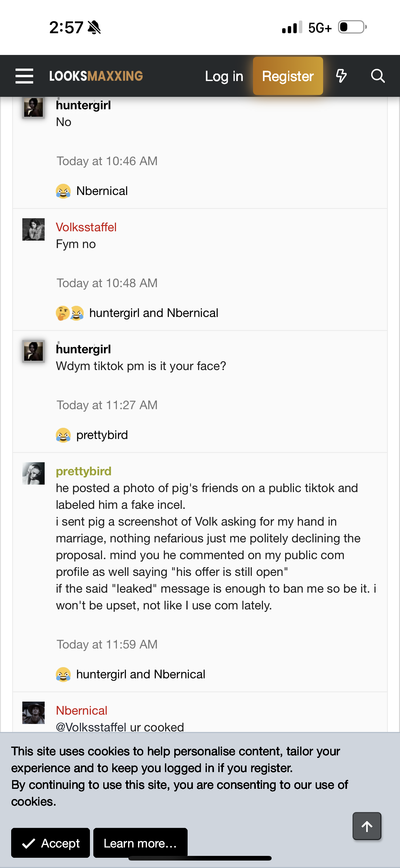
Task: Click the Log in link
Action: [x=224, y=76]
